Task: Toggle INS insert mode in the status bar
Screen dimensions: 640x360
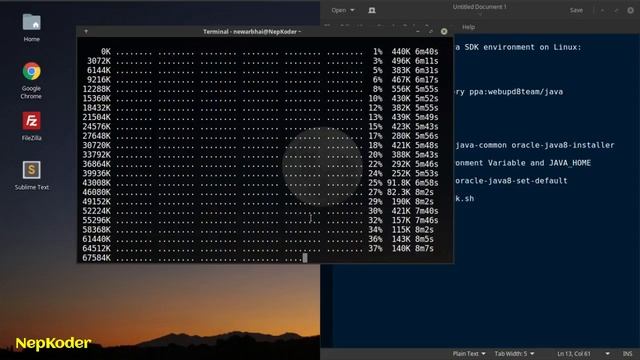Action: point(627,353)
